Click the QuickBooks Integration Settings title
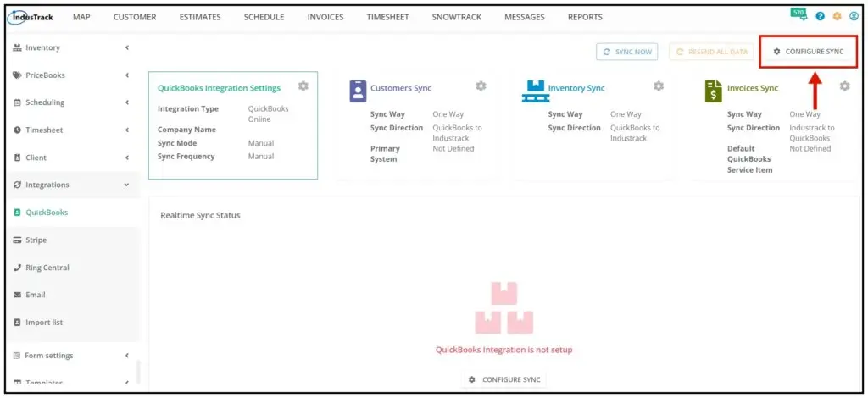This screenshot has width=868, height=398. [220, 88]
